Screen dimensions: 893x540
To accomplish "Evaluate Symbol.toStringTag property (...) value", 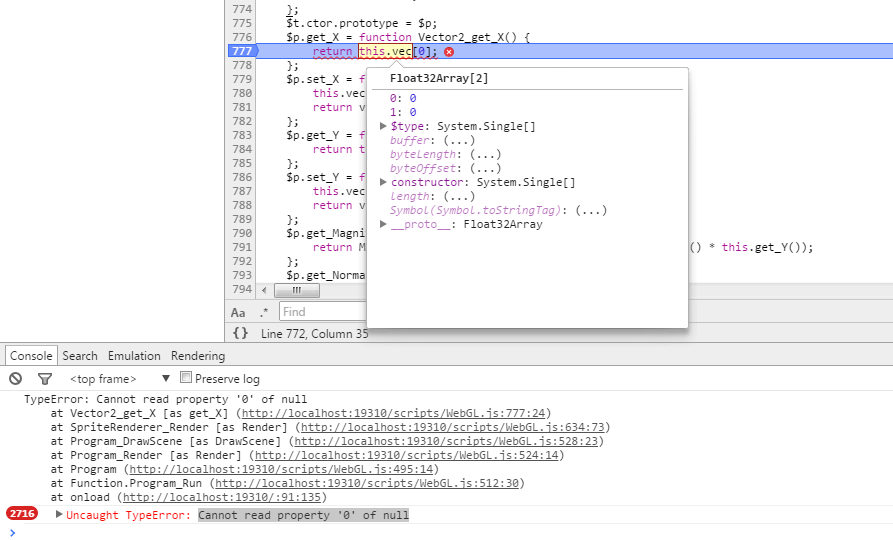I will (591, 210).
